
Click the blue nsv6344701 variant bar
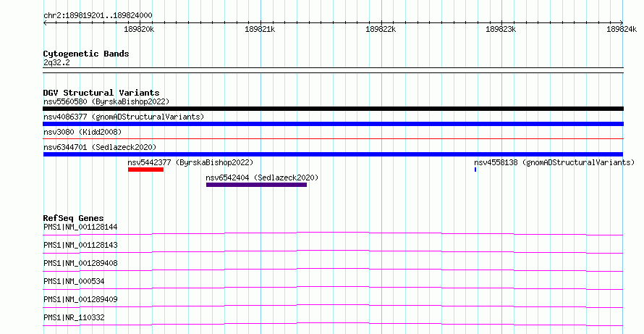[x=333, y=154]
